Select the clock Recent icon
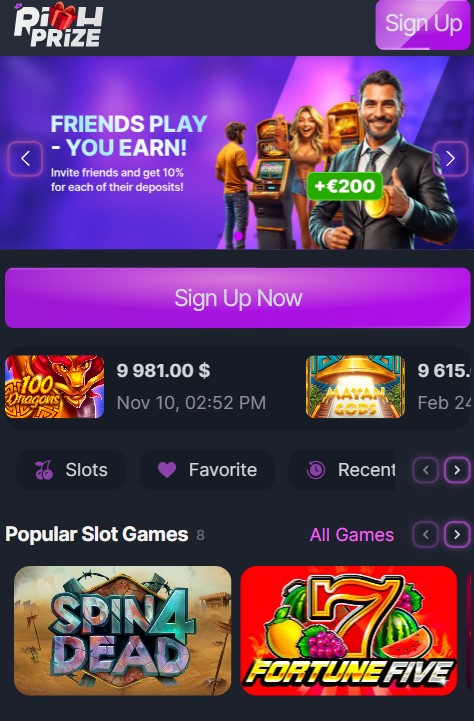474x721 pixels. tap(316, 470)
